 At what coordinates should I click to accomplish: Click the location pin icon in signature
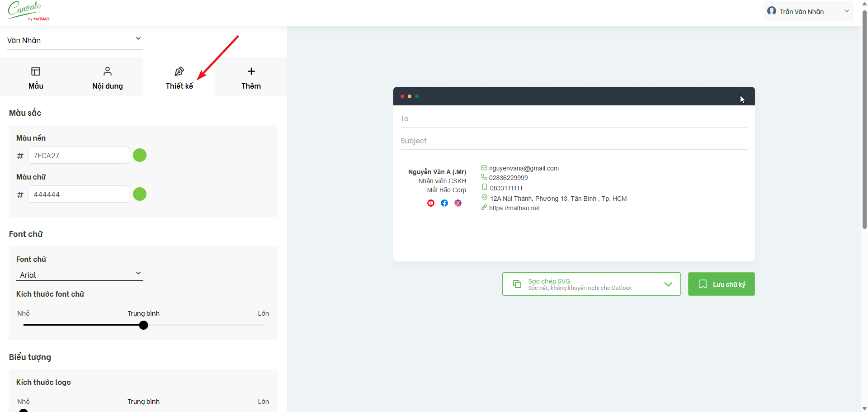[484, 198]
